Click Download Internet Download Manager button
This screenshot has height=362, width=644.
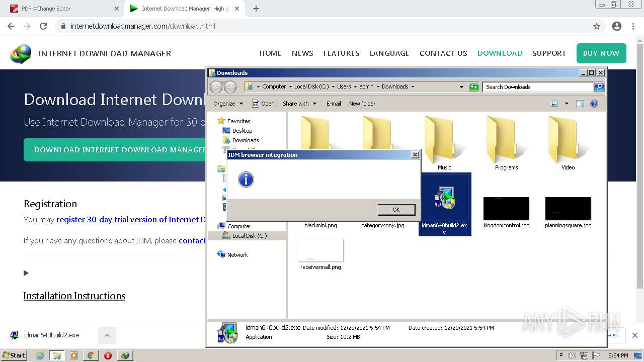click(115, 150)
